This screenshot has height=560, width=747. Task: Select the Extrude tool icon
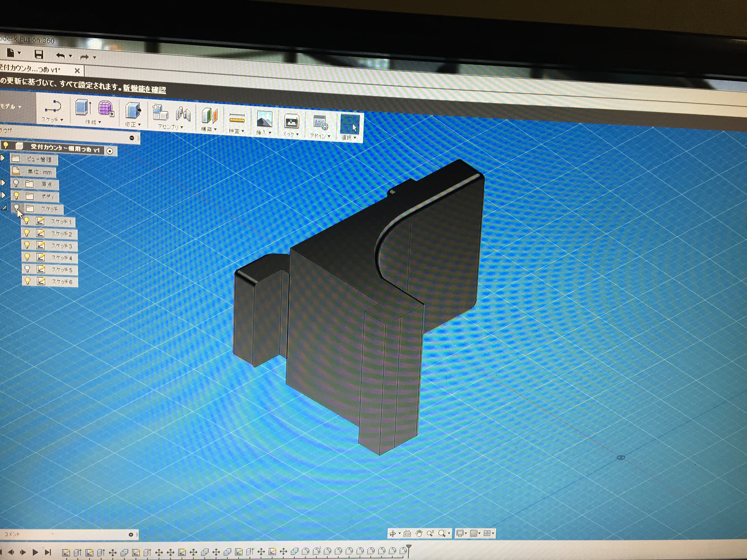tap(83, 107)
